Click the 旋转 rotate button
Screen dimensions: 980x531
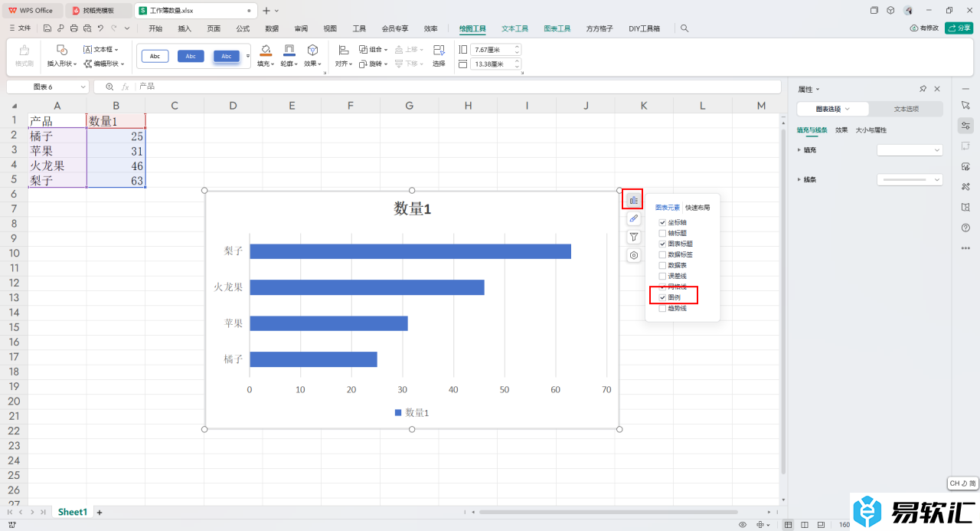(374, 64)
